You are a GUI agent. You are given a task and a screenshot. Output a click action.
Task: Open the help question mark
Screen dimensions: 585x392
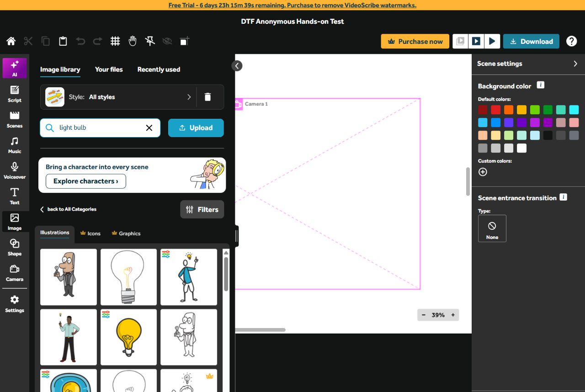click(571, 41)
